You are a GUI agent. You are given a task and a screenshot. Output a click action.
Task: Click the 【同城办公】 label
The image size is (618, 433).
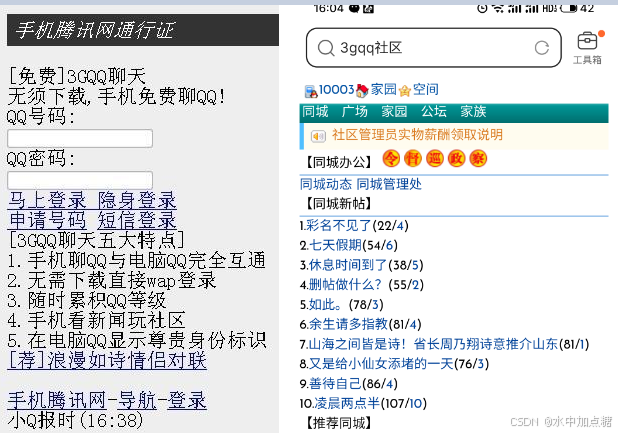339,162
